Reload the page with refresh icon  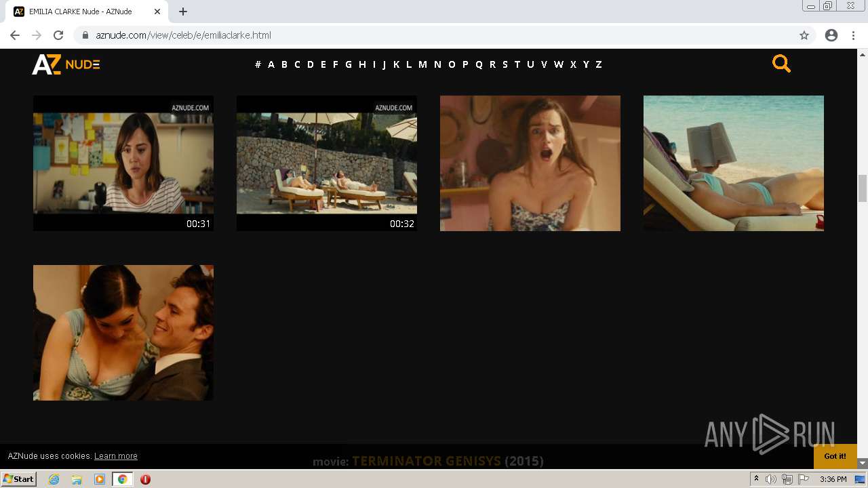click(x=58, y=35)
